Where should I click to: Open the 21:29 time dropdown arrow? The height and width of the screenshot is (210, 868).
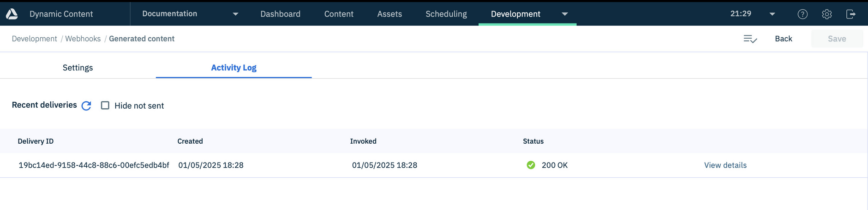tap(772, 14)
